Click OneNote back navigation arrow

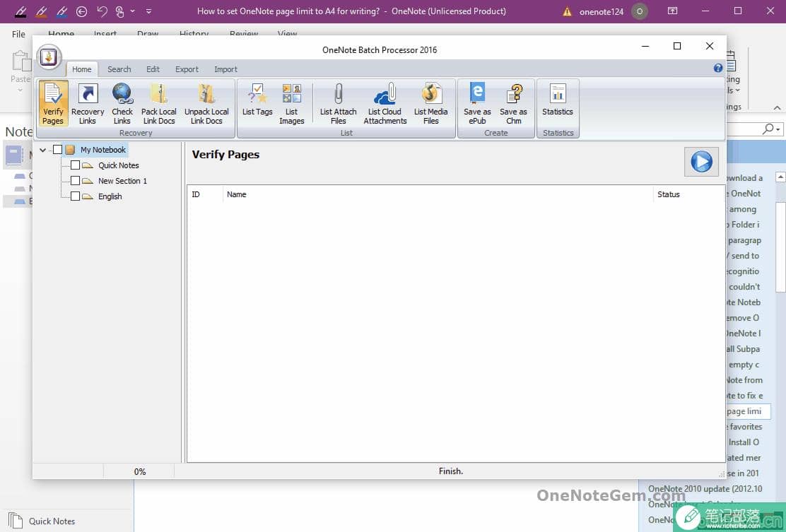click(x=82, y=11)
